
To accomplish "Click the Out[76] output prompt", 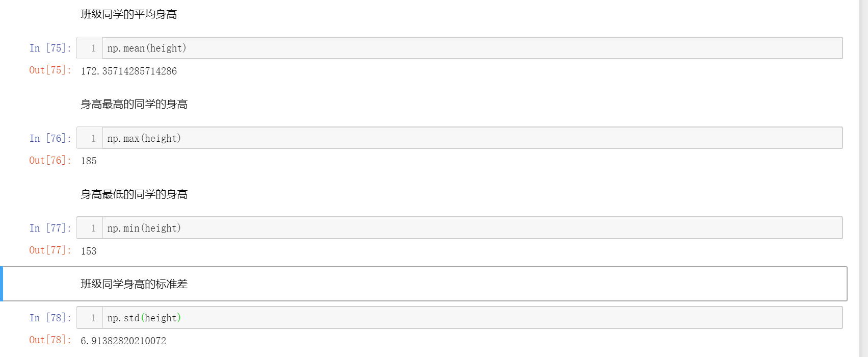I will (50, 160).
